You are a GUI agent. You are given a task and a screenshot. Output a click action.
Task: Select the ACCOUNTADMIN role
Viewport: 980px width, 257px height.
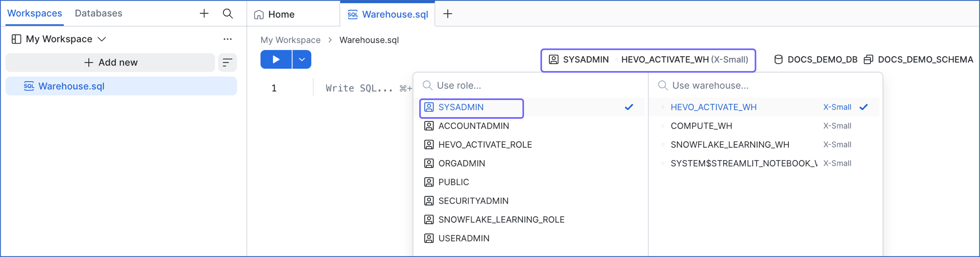click(531, 126)
